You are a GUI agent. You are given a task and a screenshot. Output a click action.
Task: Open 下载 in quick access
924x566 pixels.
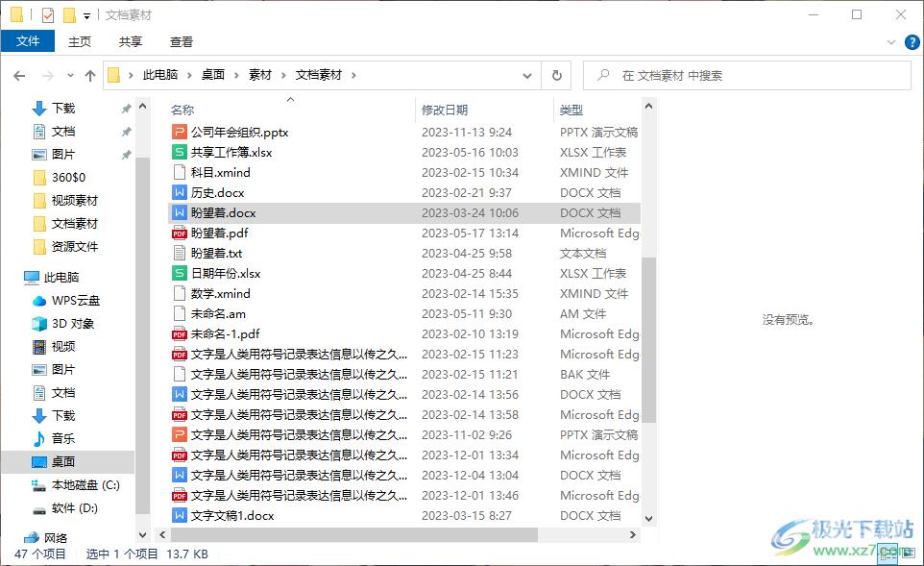point(63,108)
